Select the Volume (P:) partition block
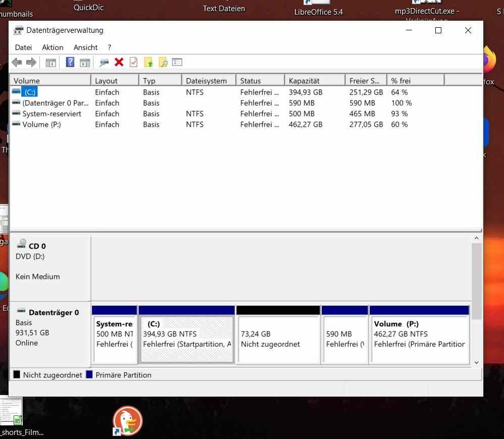This screenshot has width=504, height=439. coord(419,338)
